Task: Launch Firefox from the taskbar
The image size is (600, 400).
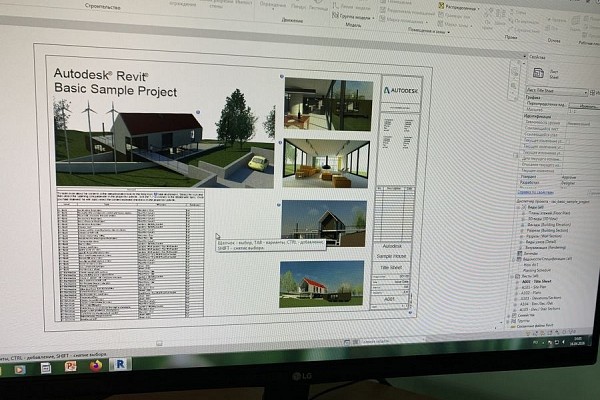Action: coord(96,365)
